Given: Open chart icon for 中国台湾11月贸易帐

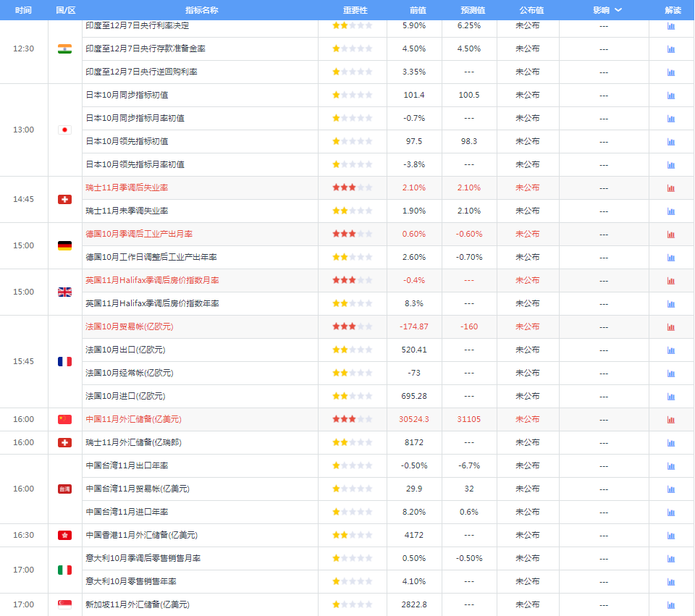Looking at the screenshot, I should [x=670, y=489].
